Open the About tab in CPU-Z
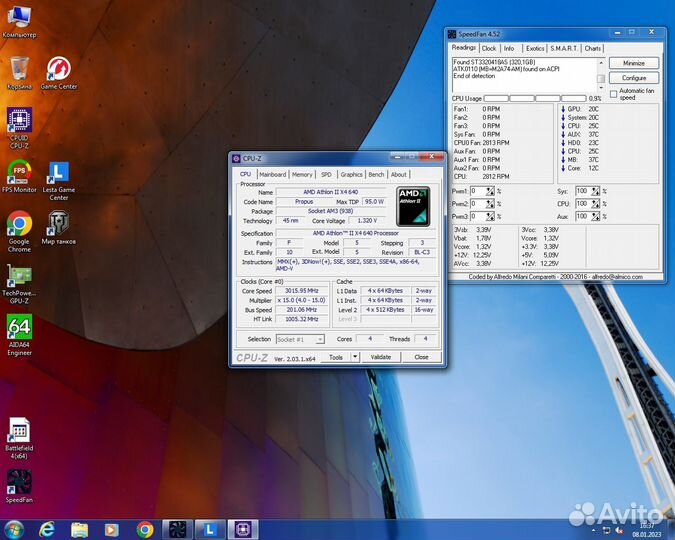This screenshot has height=540, width=675. pyautogui.click(x=399, y=174)
